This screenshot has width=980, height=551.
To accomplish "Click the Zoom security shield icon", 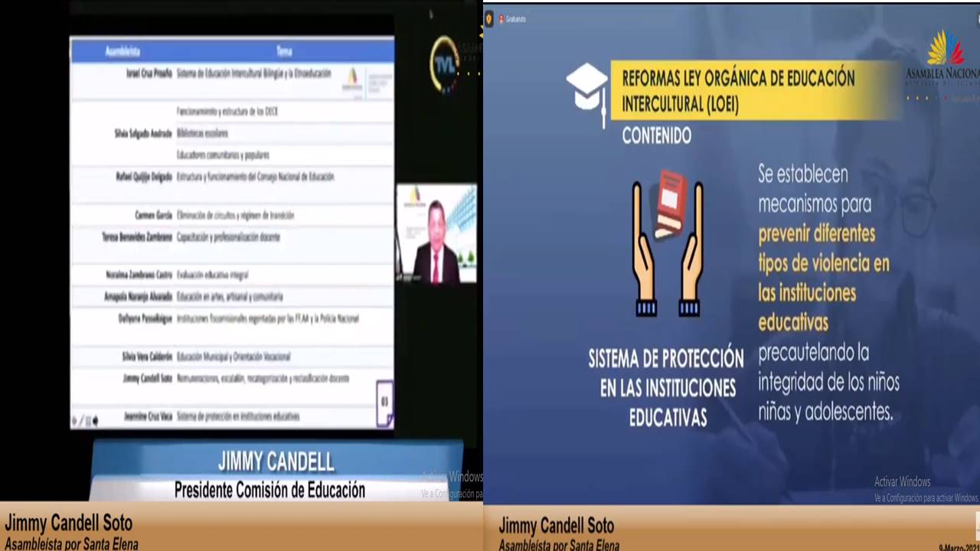I will pyautogui.click(x=489, y=19).
